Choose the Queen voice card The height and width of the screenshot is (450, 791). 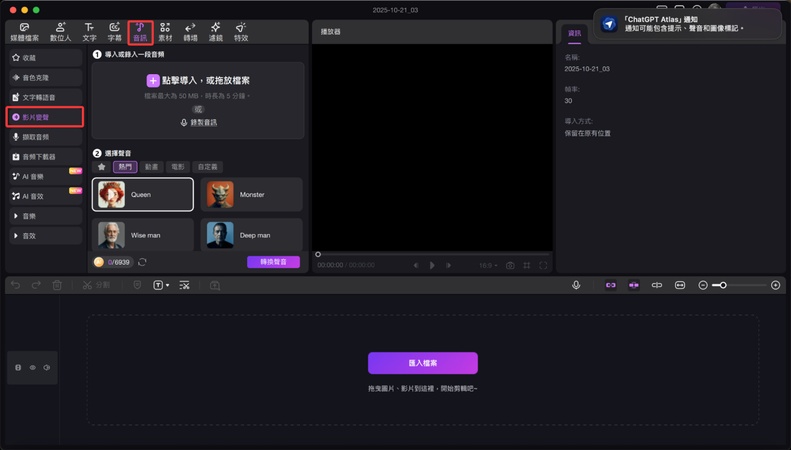143,194
